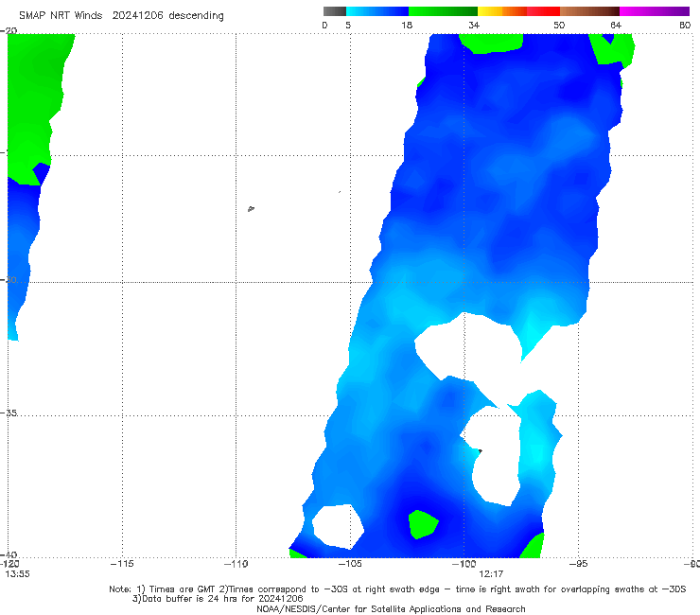Click colorbar label "50"
This screenshot has height=615, width=700.
point(559,26)
